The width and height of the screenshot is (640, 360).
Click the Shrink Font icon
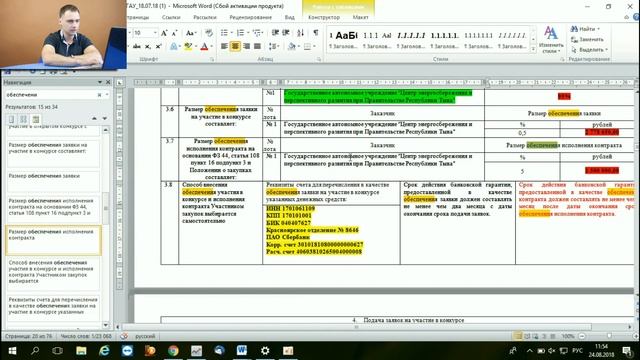[174, 33]
